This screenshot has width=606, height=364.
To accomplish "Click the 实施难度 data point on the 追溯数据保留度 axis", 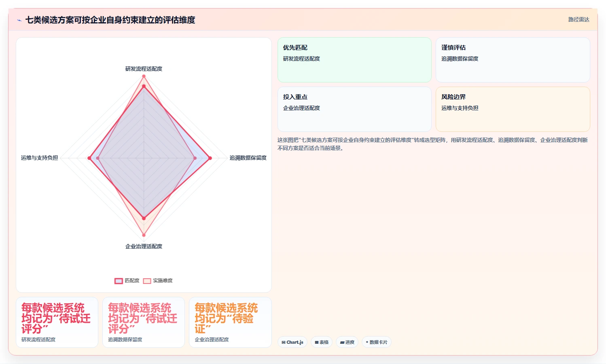I will (195, 158).
